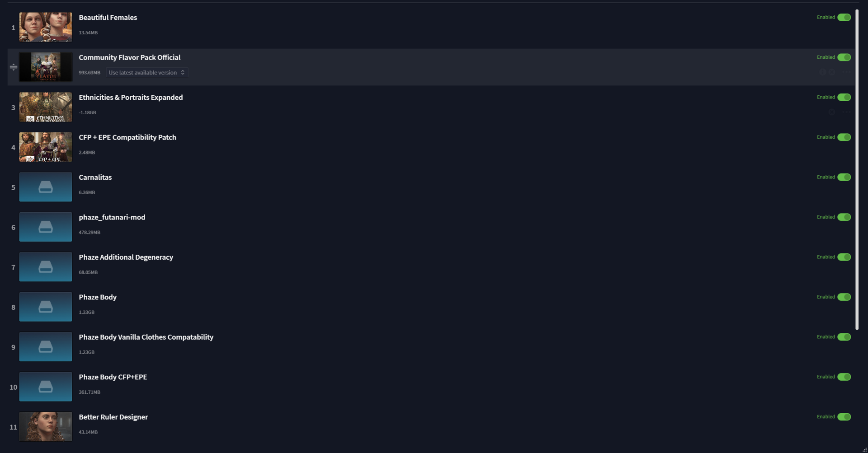Click the placeholder drive icon for Carnalitas
Screen dimensions: 868x453
46,187
